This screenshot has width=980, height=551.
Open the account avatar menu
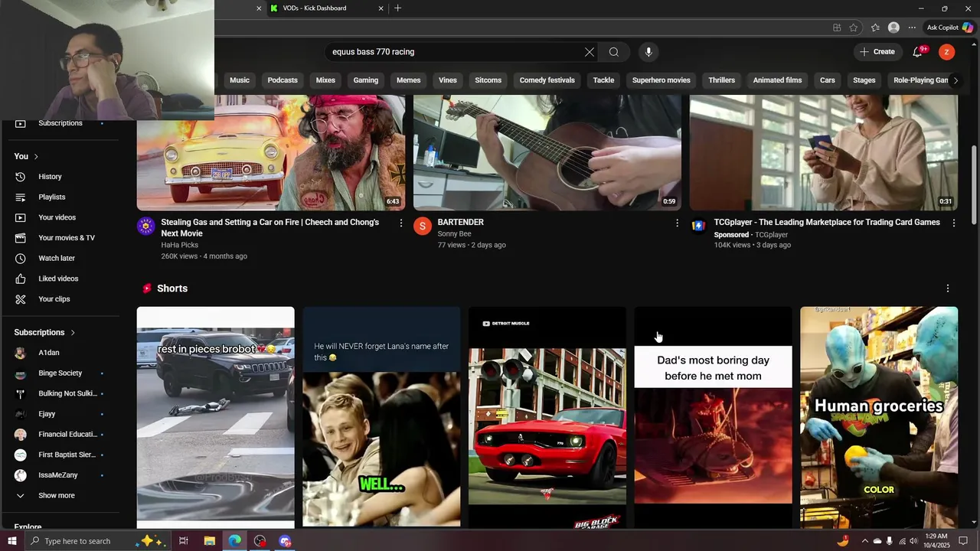tap(947, 52)
